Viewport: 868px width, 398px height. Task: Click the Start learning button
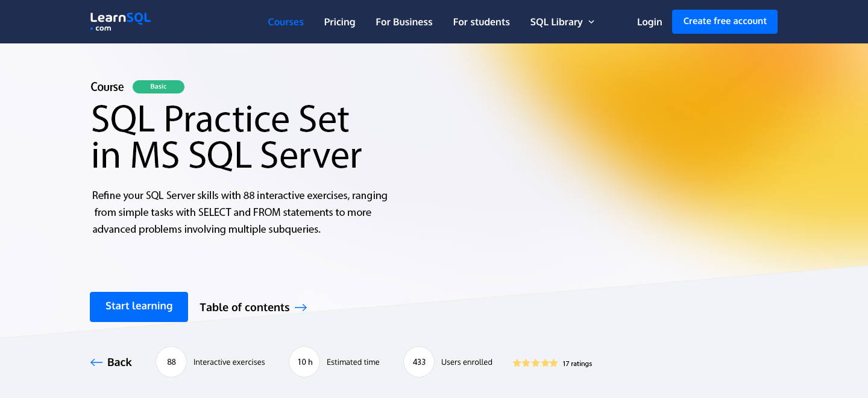[139, 307]
